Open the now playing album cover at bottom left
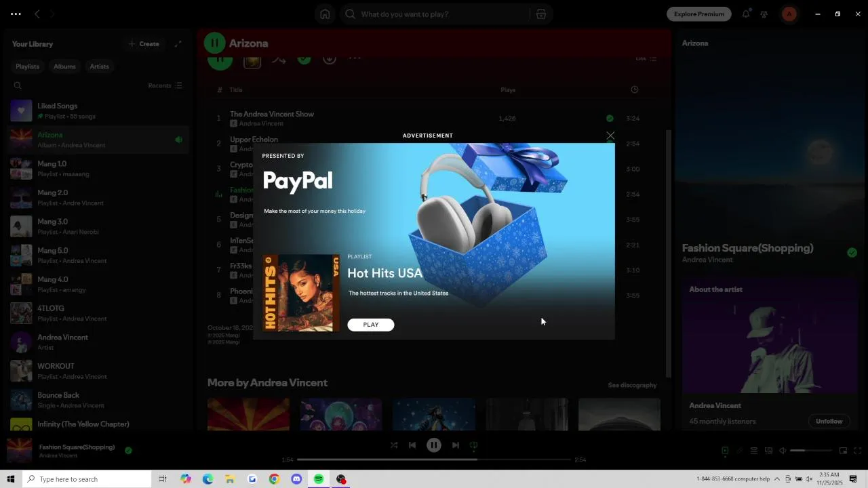 (x=20, y=451)
